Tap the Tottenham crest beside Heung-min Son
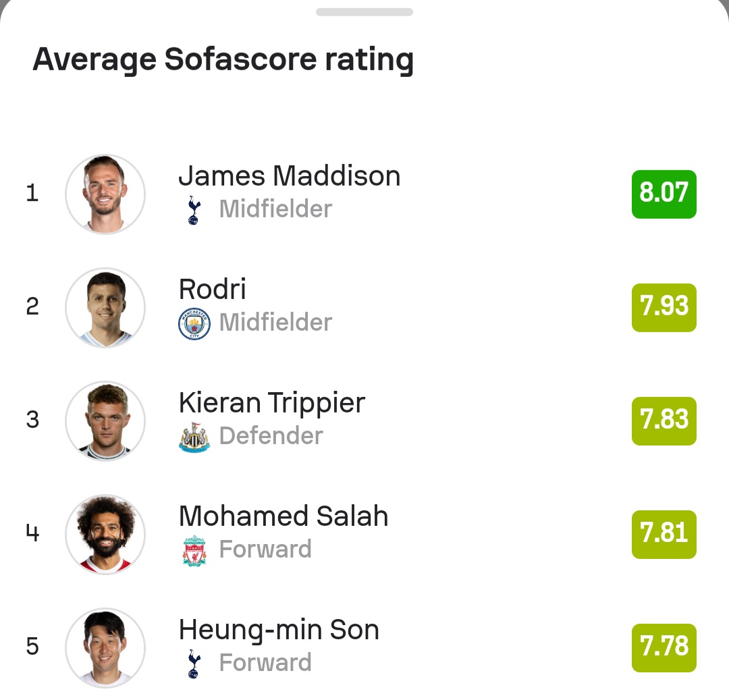This screenshot has width=729, height=700. (x=194, y=664)
